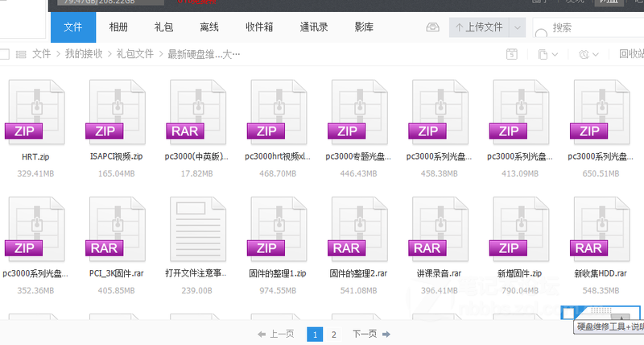Open the HRT.zip archive icon
Screen dimensions: 644x345
coord(35,111)
